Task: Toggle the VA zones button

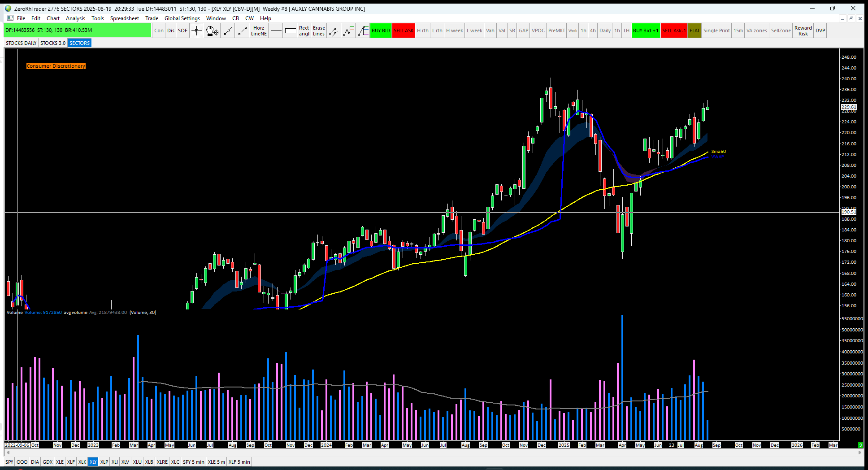Action: pyautogui.click(x=757, y=30)
